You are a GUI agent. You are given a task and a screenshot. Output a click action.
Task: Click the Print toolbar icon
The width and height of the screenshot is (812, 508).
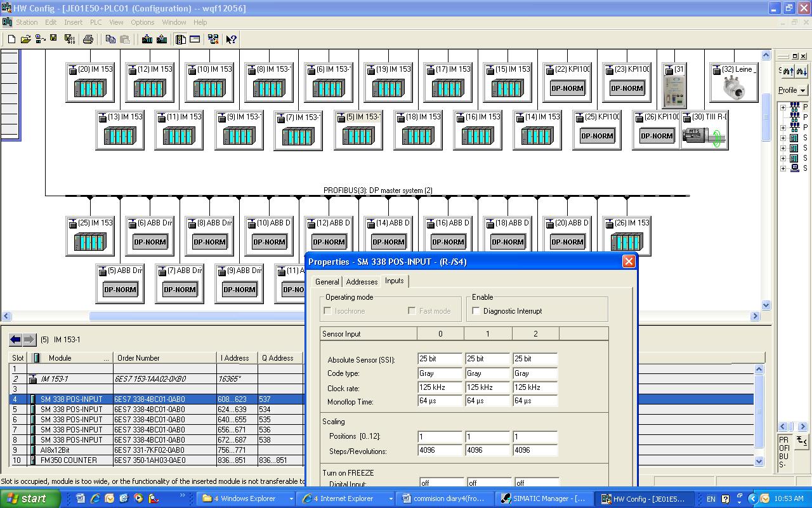coord(88,39)
